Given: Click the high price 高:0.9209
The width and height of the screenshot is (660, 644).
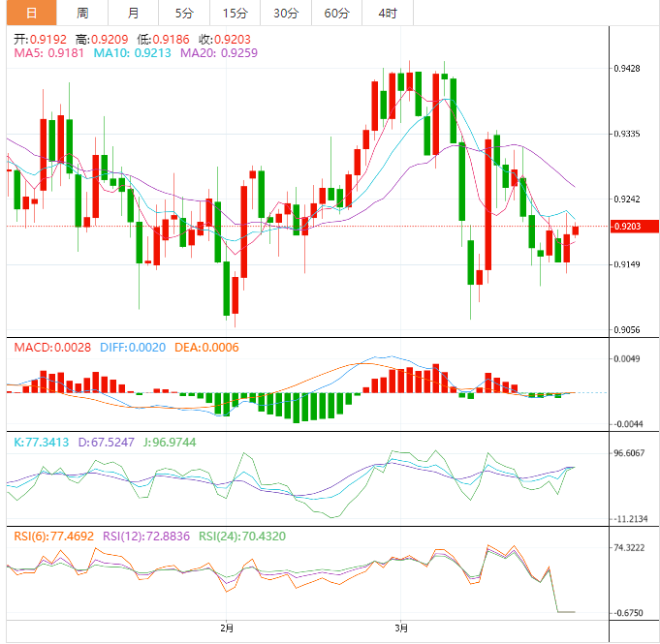Looking at the screenshot, I should 102,40.
